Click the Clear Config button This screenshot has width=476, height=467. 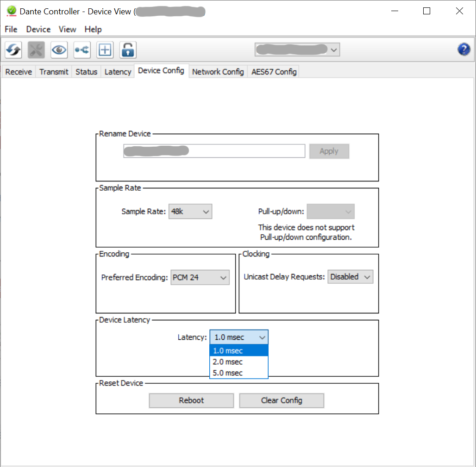[x=282, y=400]
